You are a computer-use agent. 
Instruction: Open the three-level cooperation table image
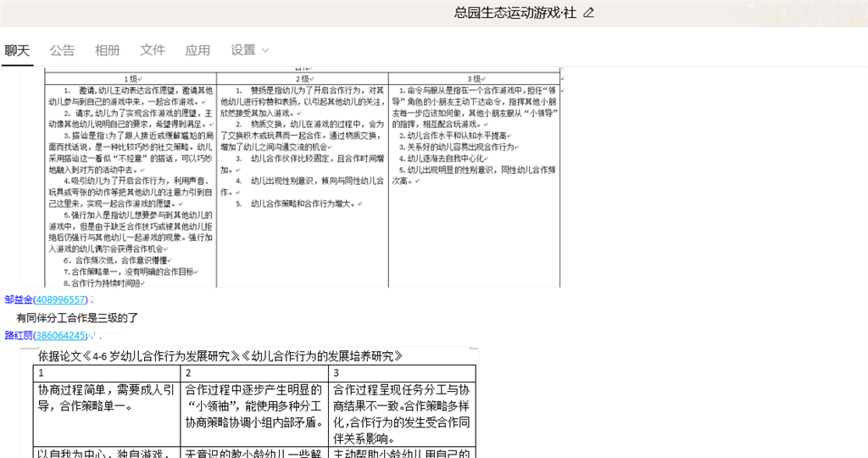coord(303,178)
